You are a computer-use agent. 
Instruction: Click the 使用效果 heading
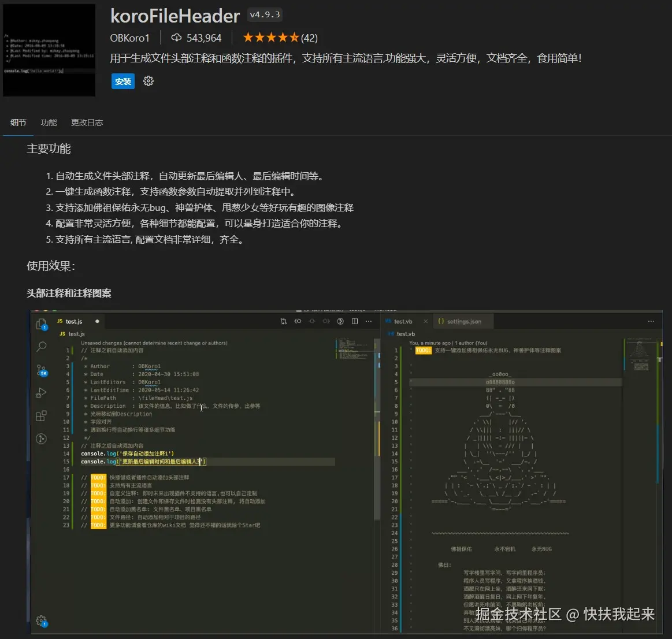(x=51, y=266)
